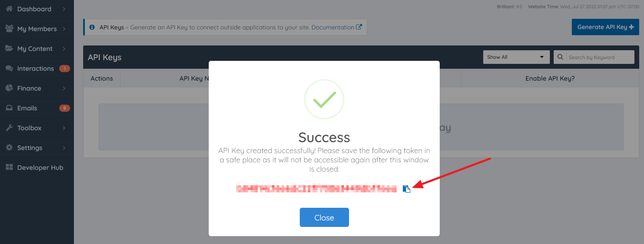Screen dimensions: 644x244
Task: Click the My Members people icon
Action: [9, 28]
